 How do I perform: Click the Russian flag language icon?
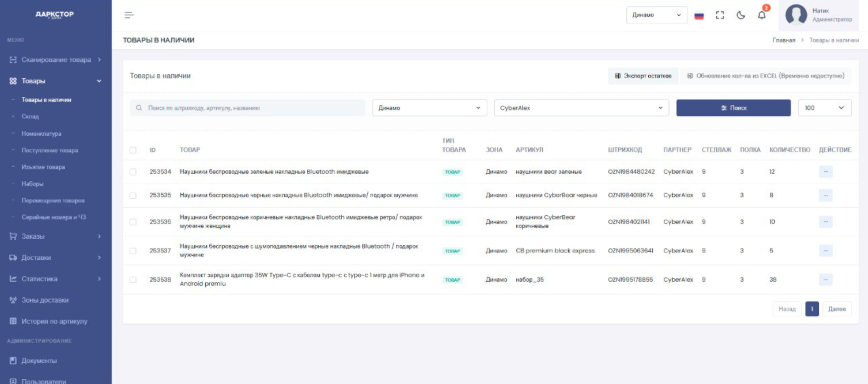[x=699, y=15]
